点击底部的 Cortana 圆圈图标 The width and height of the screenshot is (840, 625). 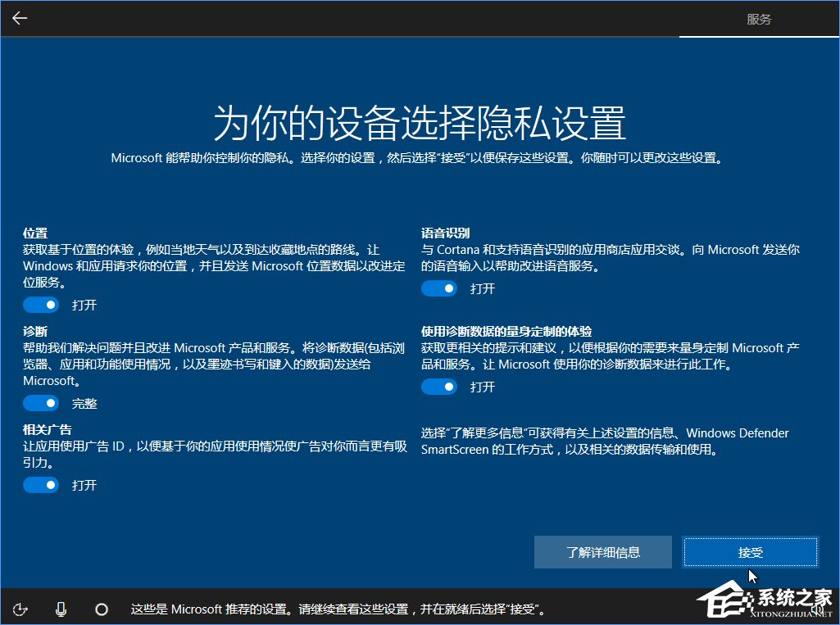point(102,609)
